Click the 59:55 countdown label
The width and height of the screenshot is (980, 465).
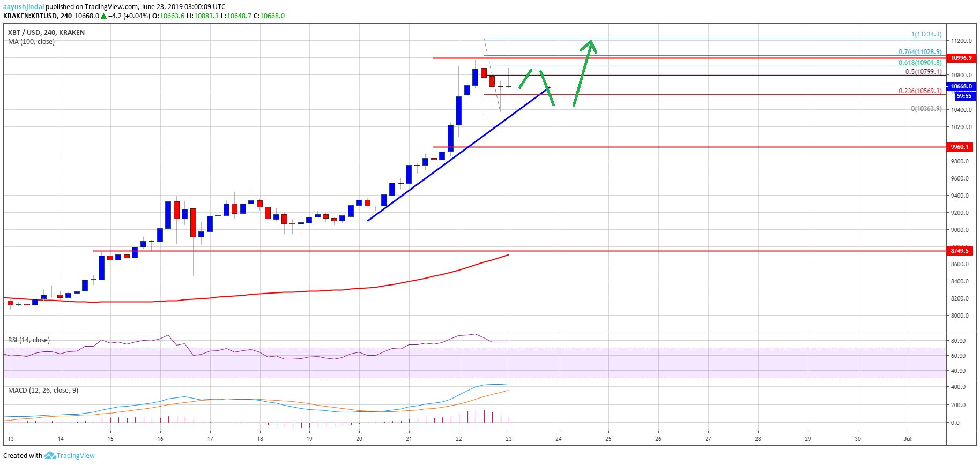(x=964, y=96)
